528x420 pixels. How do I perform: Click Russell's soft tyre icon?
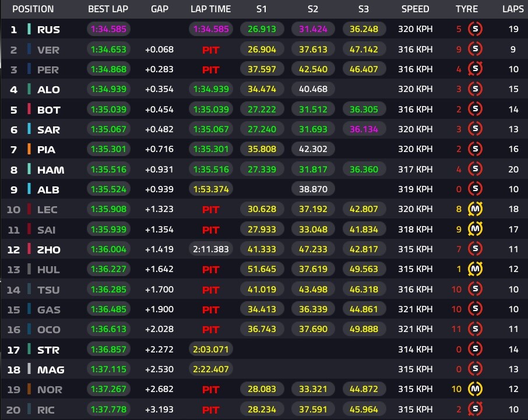[x=476, y=30]
